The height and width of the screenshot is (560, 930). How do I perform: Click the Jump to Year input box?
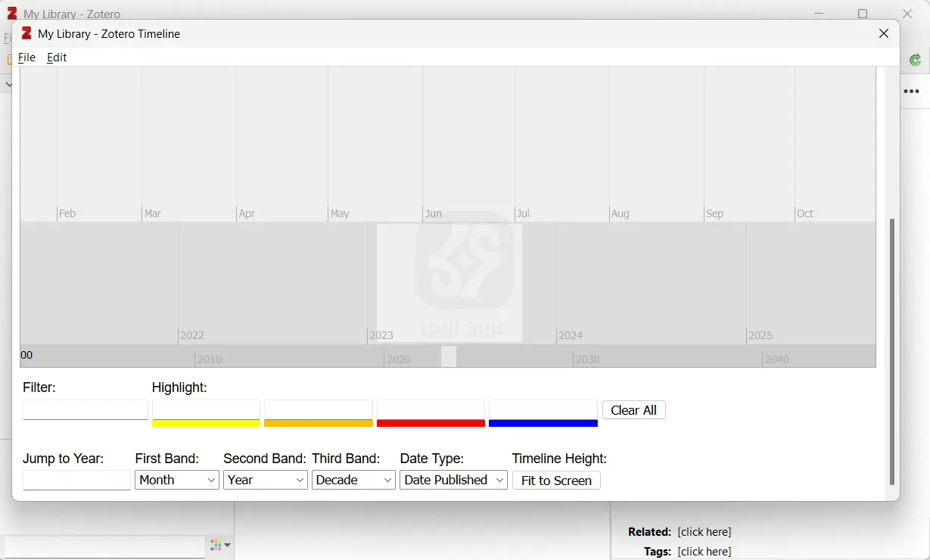[76, 481]
